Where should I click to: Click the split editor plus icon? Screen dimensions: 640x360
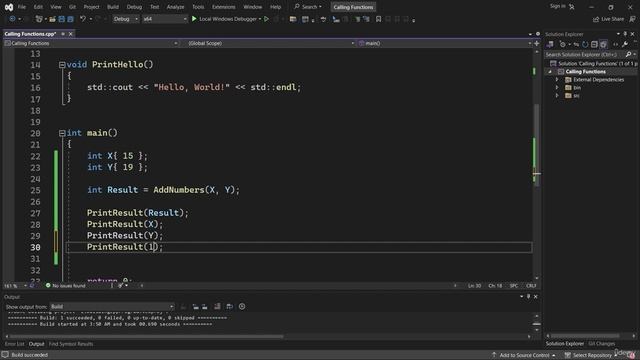537,43
